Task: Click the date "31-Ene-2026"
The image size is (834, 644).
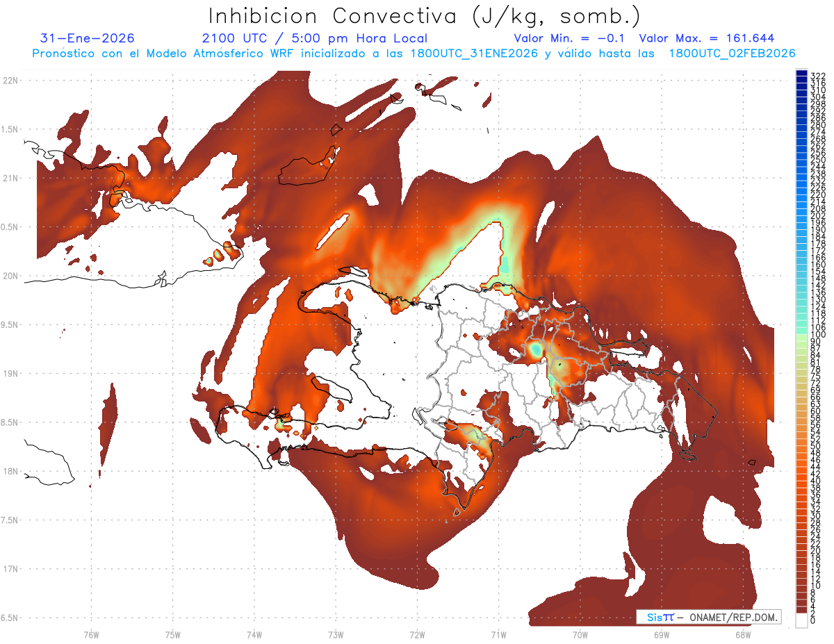Action: (x=88, y=38)
